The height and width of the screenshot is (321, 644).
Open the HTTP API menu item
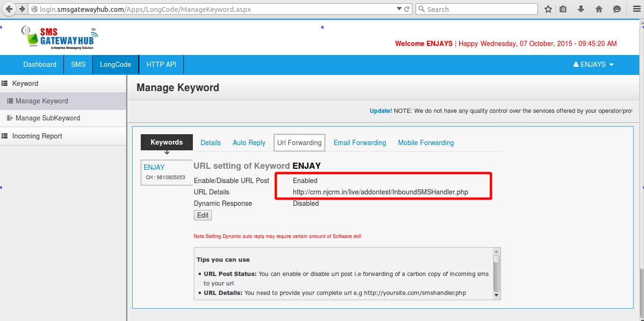coord(161,64)
